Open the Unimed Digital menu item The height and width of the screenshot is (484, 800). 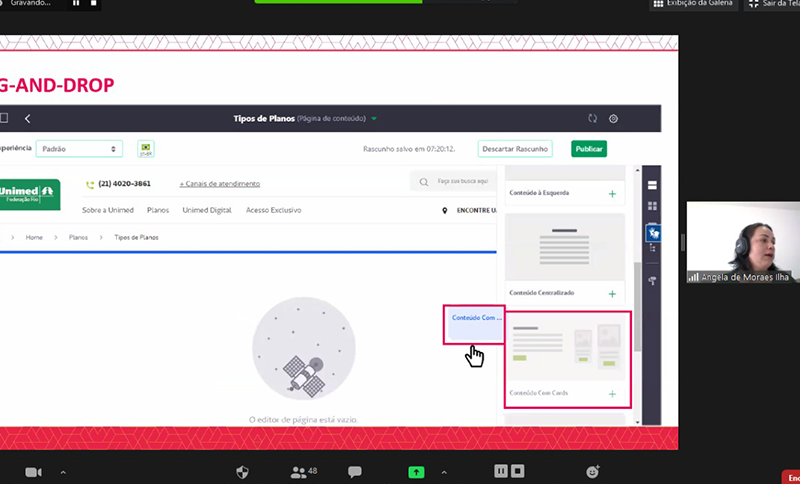click(x=207, y=210)
